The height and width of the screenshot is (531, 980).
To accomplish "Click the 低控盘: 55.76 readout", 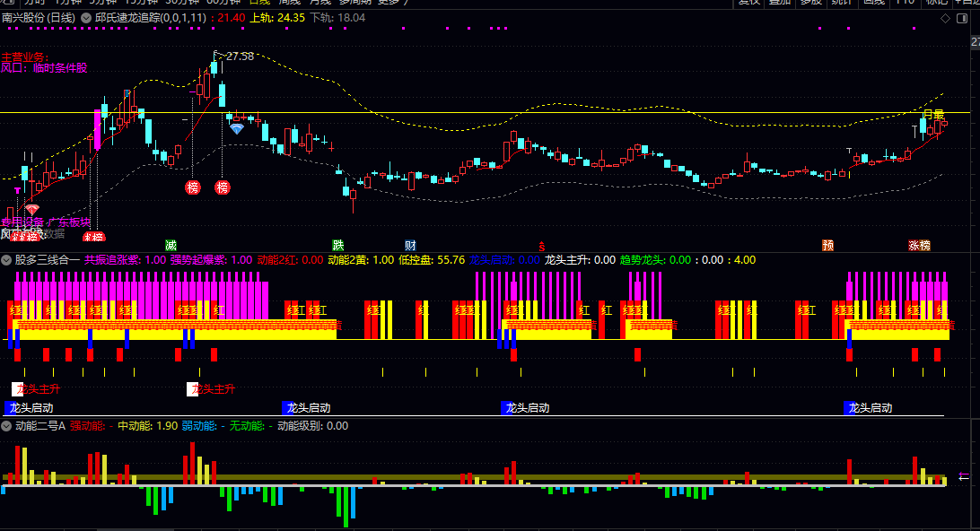I will pyautogui.click(x=432, y=260).
